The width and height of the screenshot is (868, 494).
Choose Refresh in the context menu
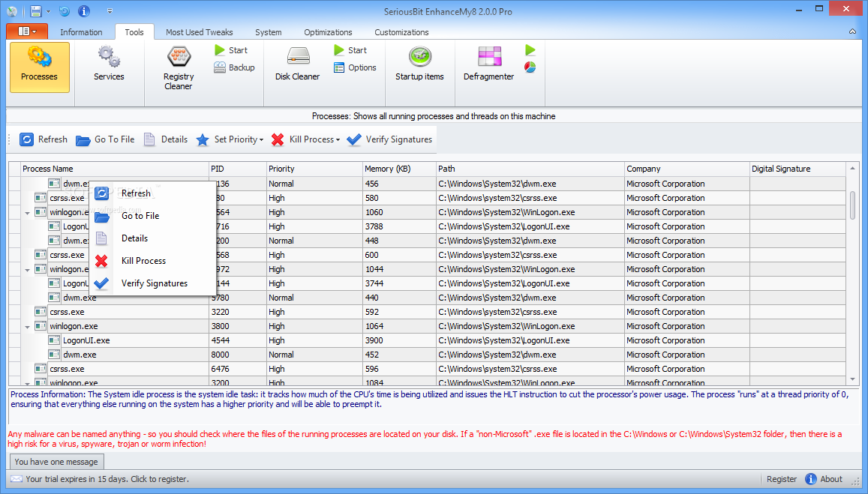coord(152,193)
